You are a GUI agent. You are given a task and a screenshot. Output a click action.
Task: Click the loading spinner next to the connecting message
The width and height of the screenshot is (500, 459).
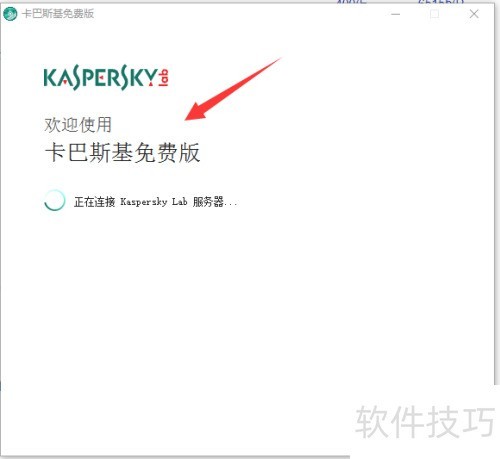(54, 200)
